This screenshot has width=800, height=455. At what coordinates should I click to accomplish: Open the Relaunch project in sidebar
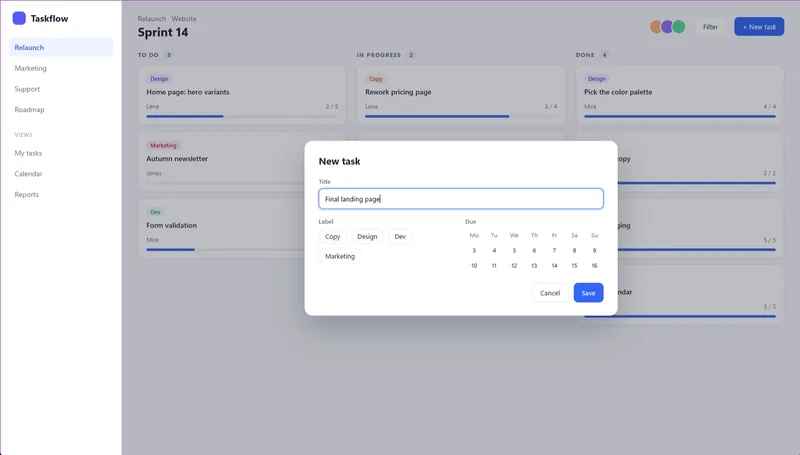click(x=61, y=47)
